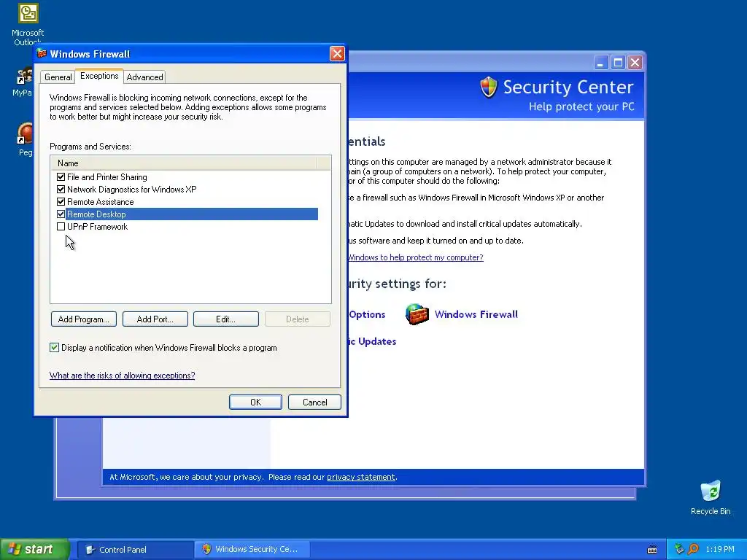Viewport: 747px width, 560px height.
Task: Maximize the Security Center window
Action: coord(618,63)
